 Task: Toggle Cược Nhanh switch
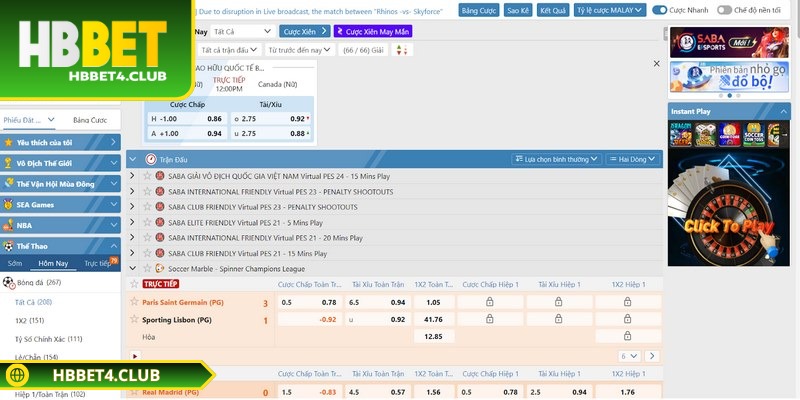[660, 10]
